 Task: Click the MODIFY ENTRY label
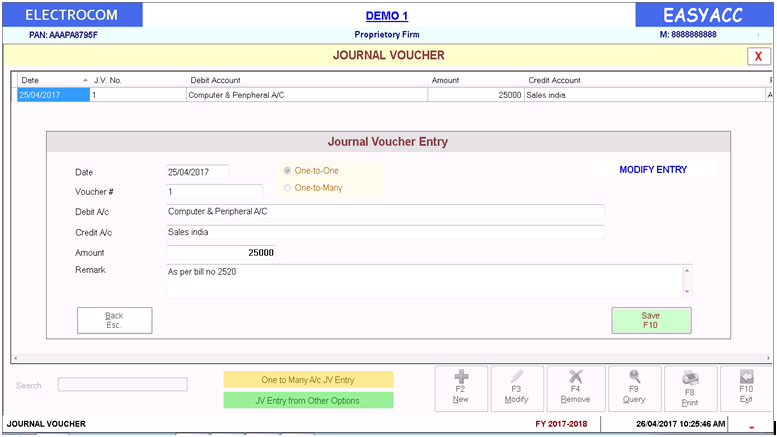653,170
